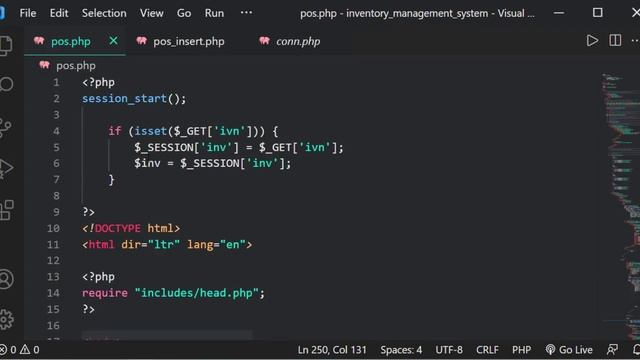Click the Ln 250, Col 131 cursor position
The image size is (640, 360).
click(x=332, y=350)
